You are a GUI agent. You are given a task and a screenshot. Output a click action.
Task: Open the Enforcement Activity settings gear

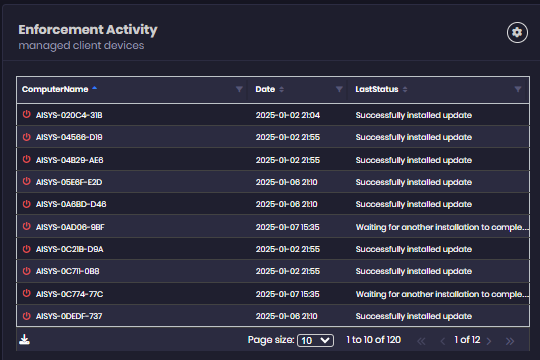point(517,32)
